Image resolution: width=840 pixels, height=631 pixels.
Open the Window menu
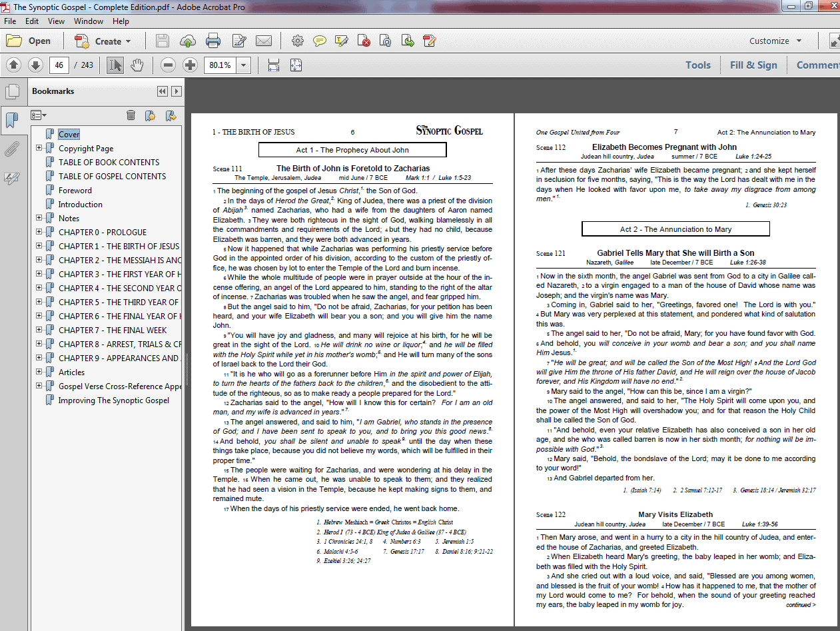(89, 21)
